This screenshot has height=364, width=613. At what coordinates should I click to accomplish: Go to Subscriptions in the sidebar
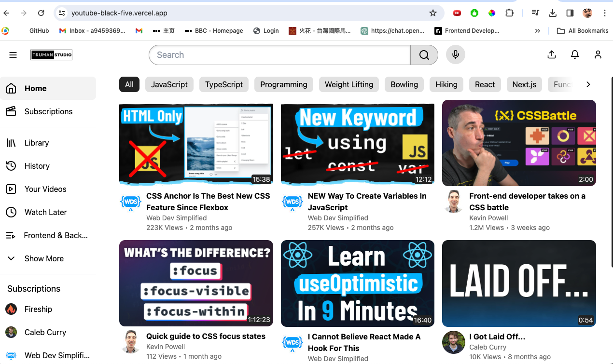[48, 111]
